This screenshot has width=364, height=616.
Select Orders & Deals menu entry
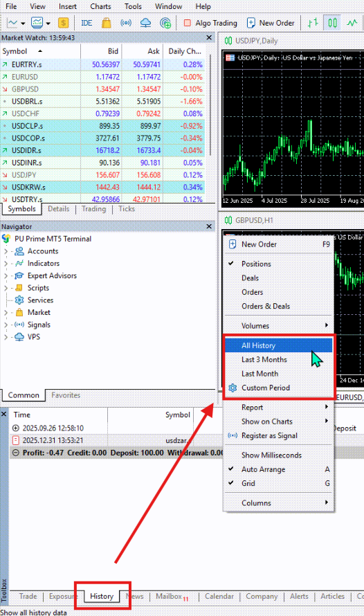[x=279, y=307]
